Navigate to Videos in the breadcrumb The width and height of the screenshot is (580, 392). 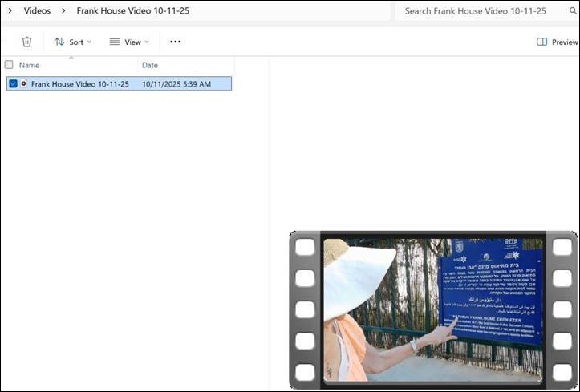click(x=37, y=11)
